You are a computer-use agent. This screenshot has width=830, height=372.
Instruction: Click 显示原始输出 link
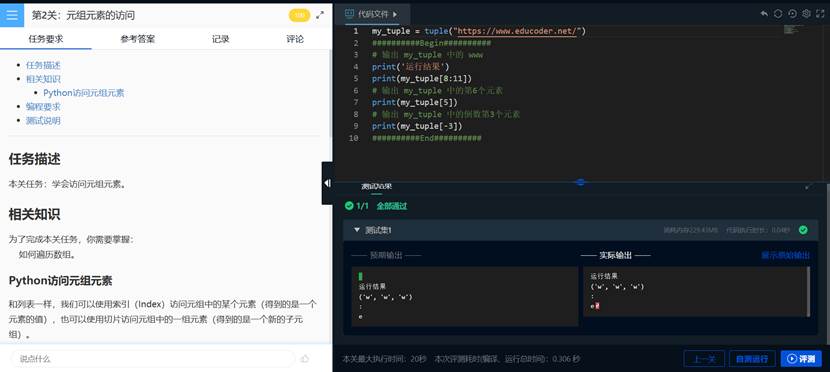click(x=786, y=255)
